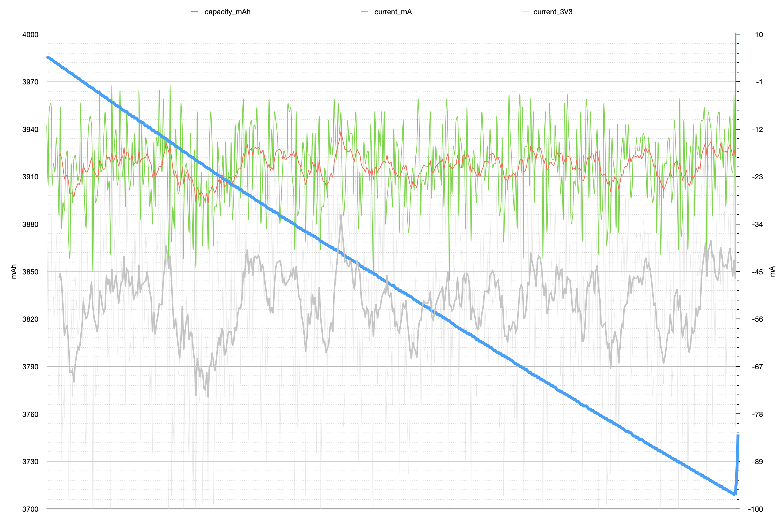Click the blue capacity_mAh legend swatch

(195, 12)
